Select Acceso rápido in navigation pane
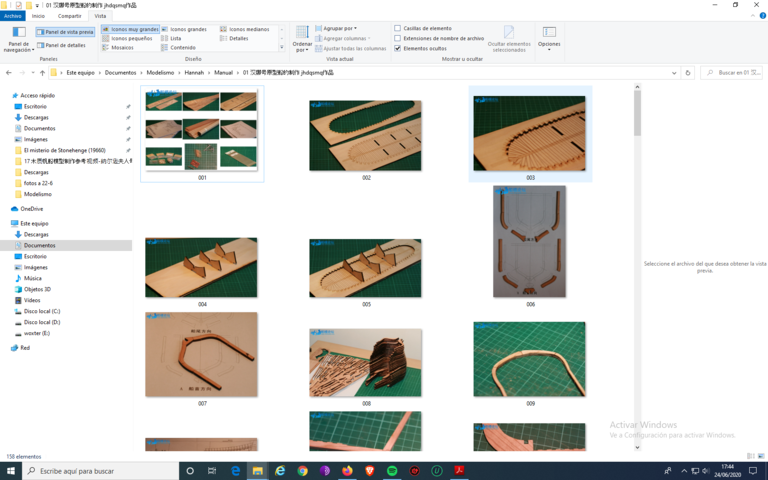 37,96
